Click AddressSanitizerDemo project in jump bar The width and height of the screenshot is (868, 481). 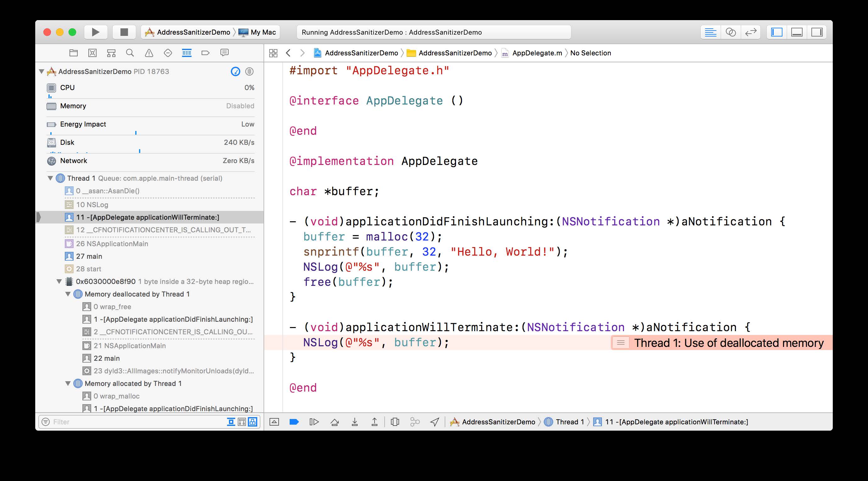click(x=356, y=53)
